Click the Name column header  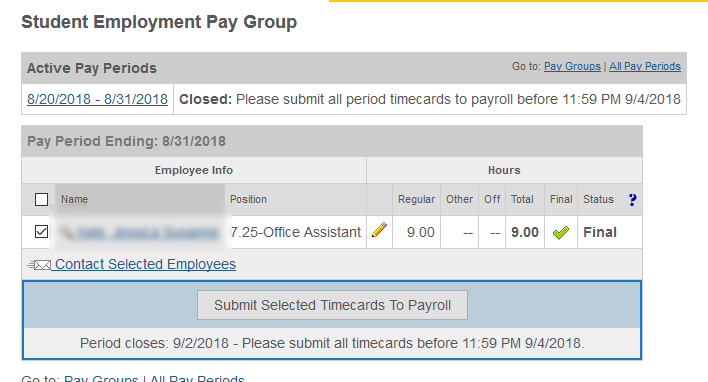point(75,199)
